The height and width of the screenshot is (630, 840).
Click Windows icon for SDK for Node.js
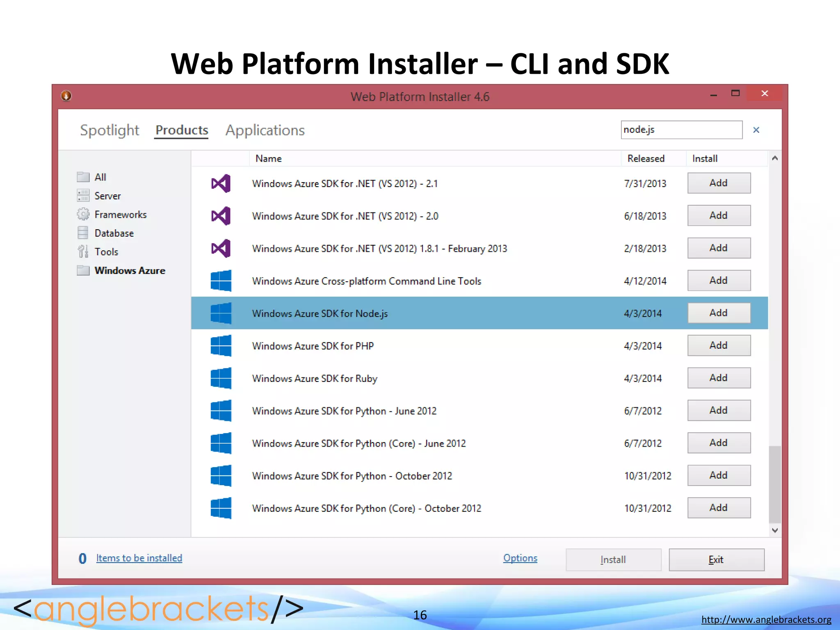pyautogui.click(x=221, y=313)
